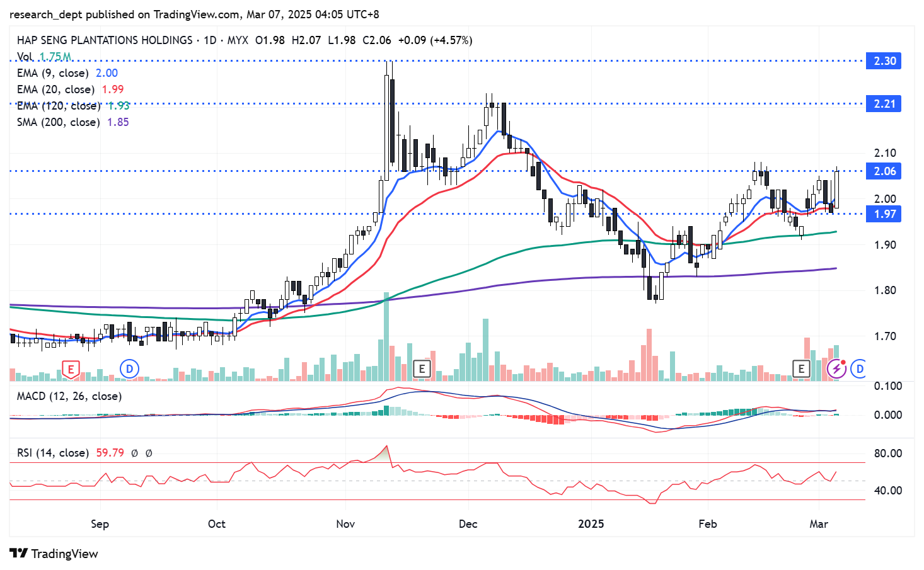Click the Oct label on the time axis

[x=217, y=524]
